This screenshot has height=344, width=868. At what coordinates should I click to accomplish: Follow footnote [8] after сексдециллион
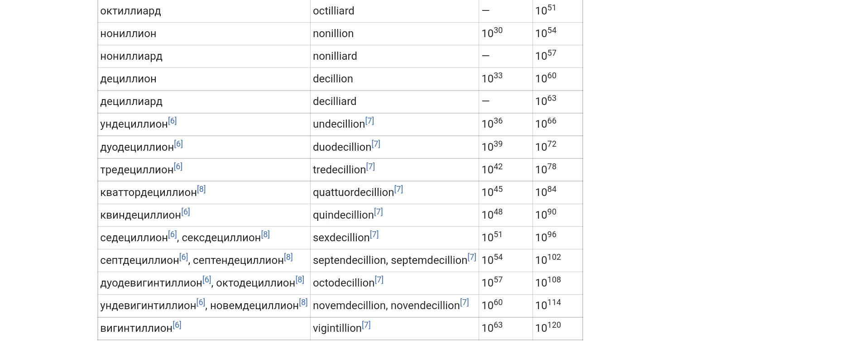coord(265,234)
